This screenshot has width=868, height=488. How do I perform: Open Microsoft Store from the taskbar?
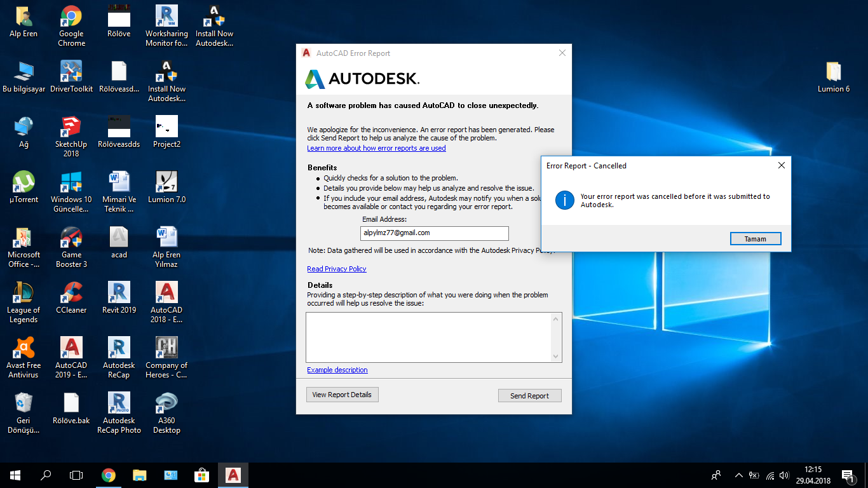[x=201, y=475]
